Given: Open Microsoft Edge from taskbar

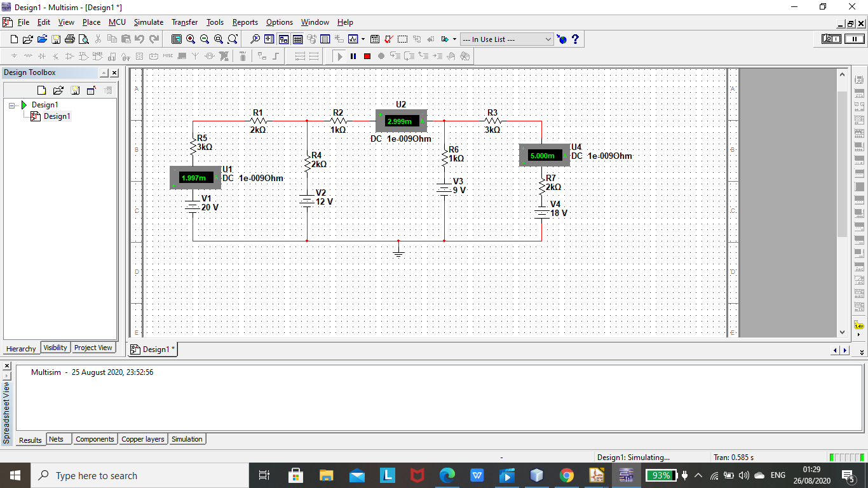Looking at the screenshot, I should pos(447,475).
